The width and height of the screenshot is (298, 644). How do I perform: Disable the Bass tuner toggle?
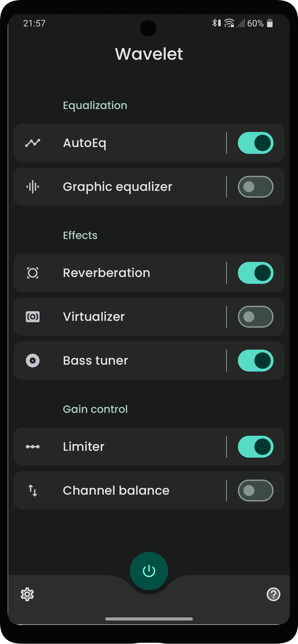click(x=256, y=360)
